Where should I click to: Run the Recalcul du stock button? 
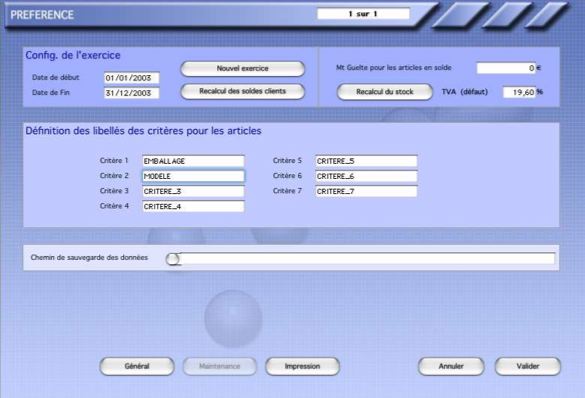385,92
